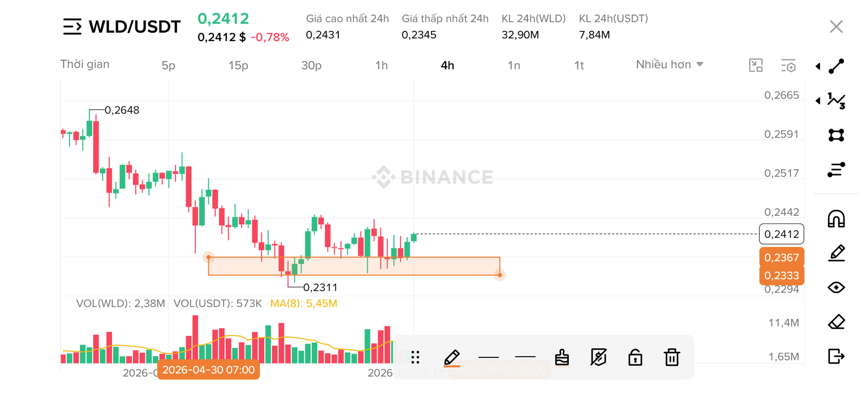The image size is (868, 400).
Task: Select the trend line drawing tool
Action: (836, 66)
